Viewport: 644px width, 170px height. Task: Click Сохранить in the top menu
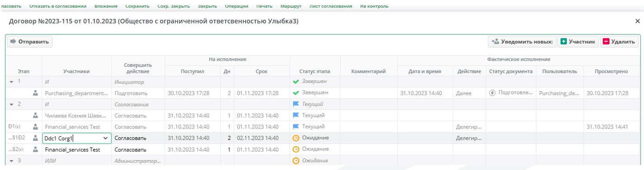pyautogui.click(x=137, y=6)
